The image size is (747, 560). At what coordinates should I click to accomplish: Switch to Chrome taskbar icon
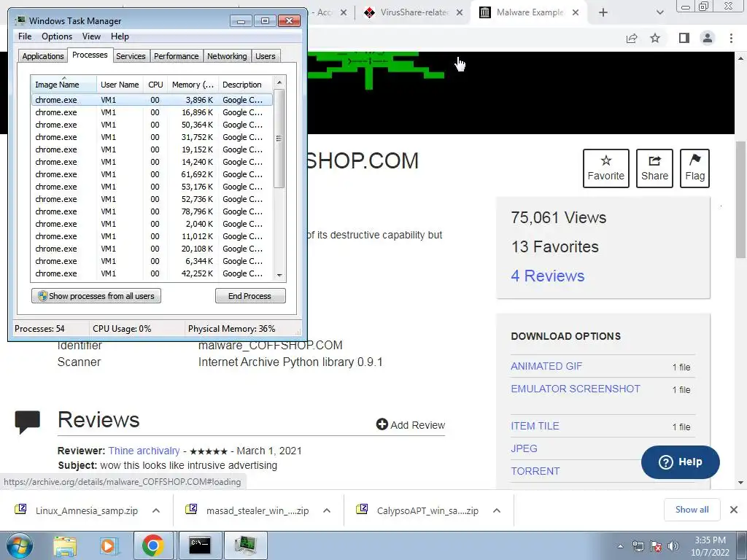[x=152, y=545]
